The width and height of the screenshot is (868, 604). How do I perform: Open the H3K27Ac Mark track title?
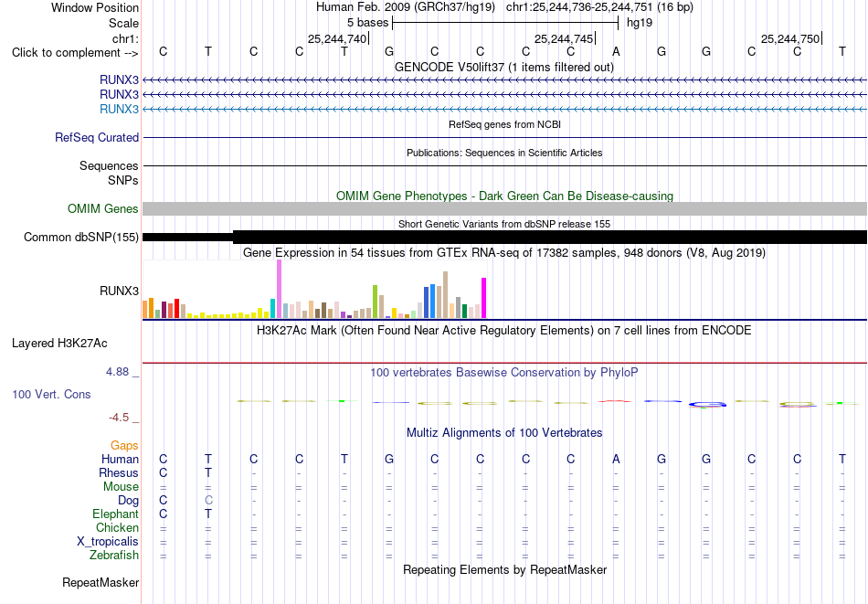pos(504,331)
